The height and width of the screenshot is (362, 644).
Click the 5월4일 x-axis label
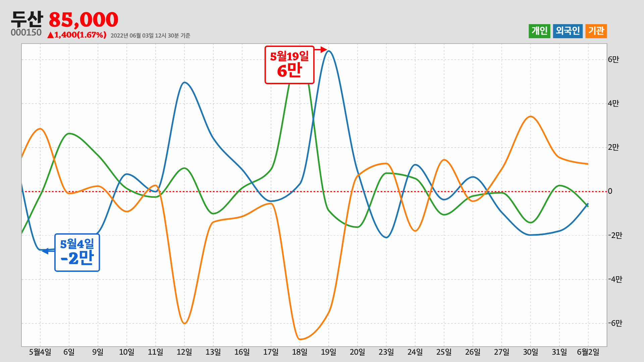tap(40, 352)
